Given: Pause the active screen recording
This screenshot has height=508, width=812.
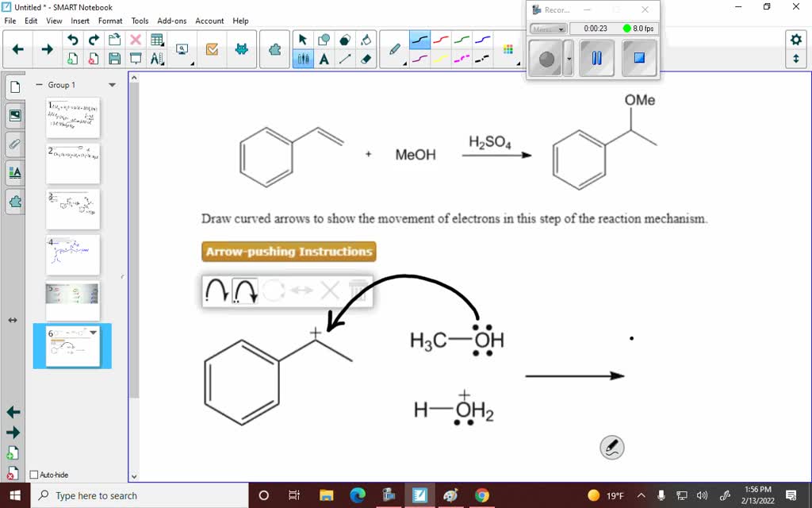Looking at the screenshot, I should pyautogui.click(x=596, y=57).
